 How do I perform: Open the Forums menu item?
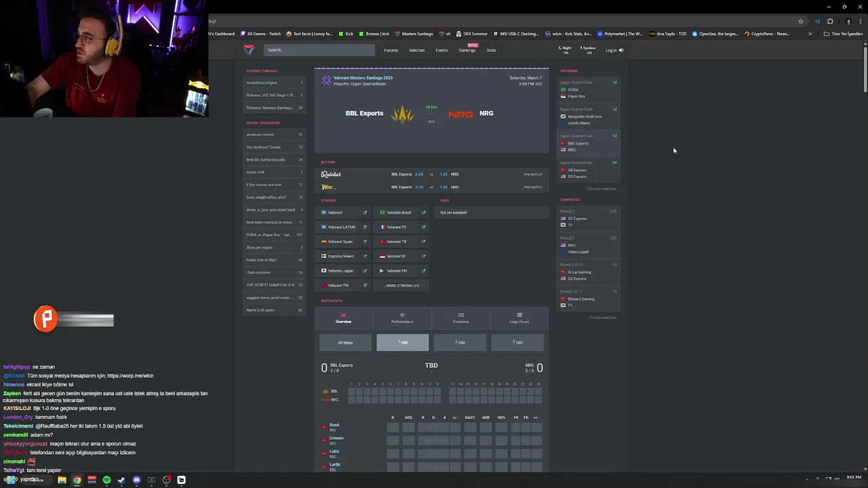point(391,50)
